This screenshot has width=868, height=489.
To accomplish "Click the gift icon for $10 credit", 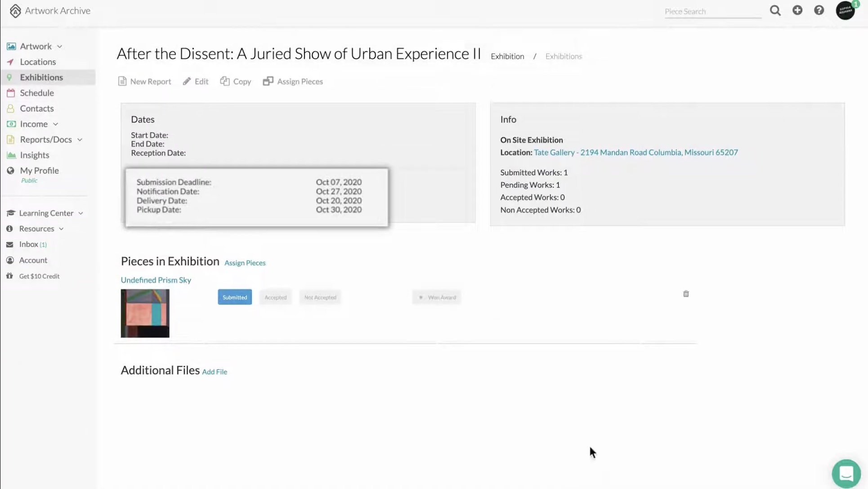I will click(9, 276).
